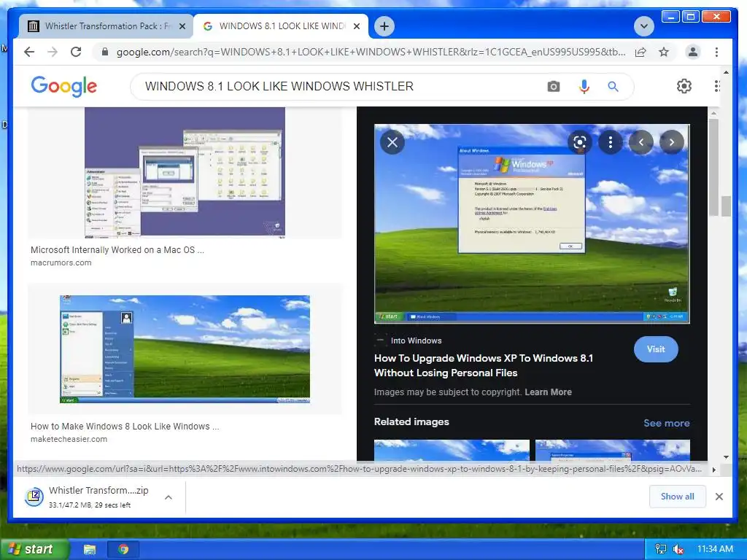The width and height of the screenshot is (747, 560).
Task: Click 'How to Make Windows 8 Look Like' caption
Action: pos(125,427)
